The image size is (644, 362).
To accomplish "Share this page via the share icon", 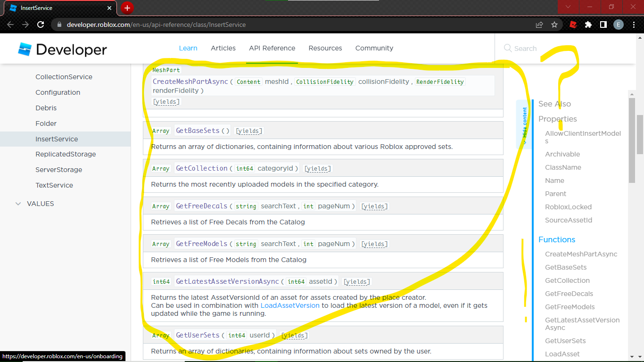I will point(539,25).
